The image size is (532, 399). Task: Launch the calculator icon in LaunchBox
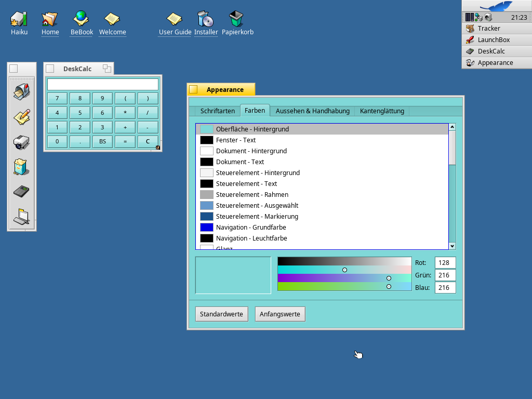tap(21, 191)
